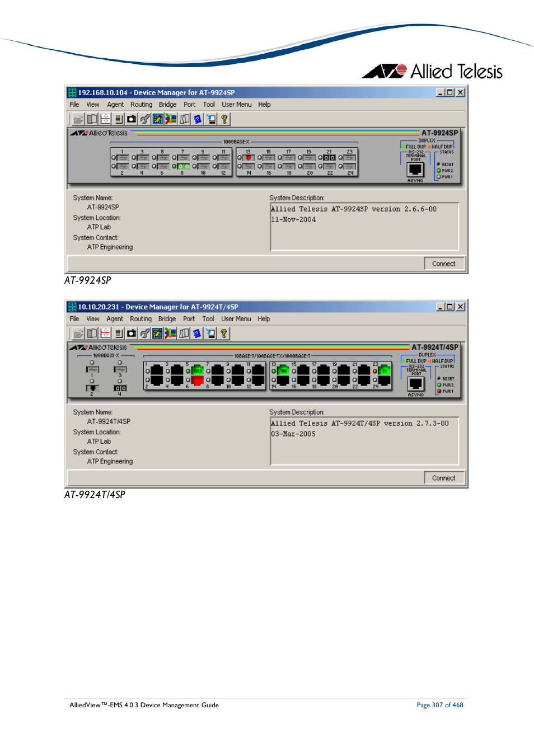The width and height of the screenshot is (534, 756).
Task: Select green 1000 port 5 on AT-9924T/4SP
Action: coord(198,370)
